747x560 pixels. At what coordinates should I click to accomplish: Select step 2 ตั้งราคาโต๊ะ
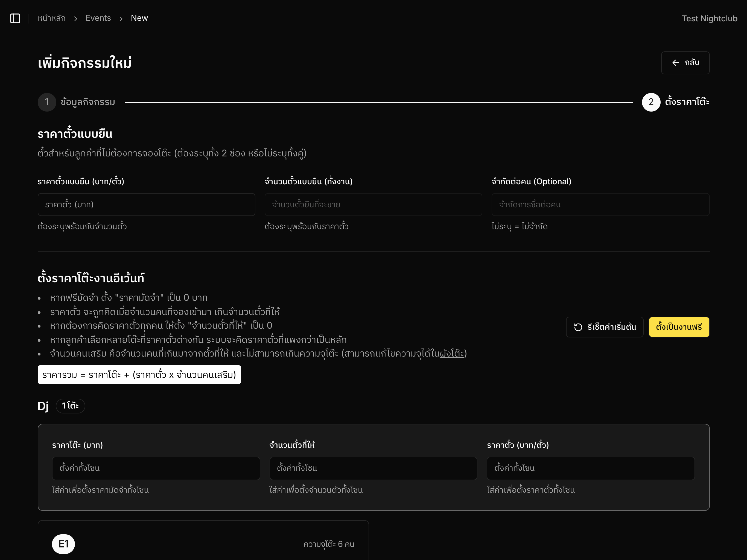pos(675,102)
